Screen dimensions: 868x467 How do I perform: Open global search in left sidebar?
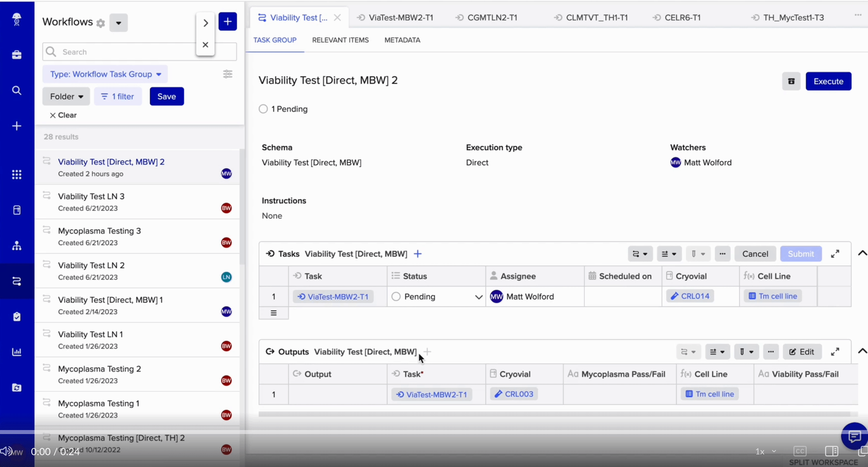coord(16,90)
